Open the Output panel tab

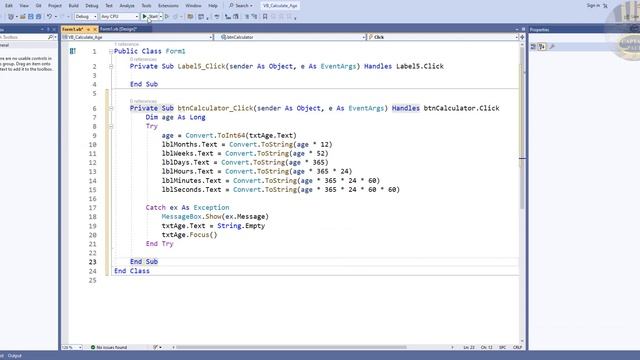(15, 356)
